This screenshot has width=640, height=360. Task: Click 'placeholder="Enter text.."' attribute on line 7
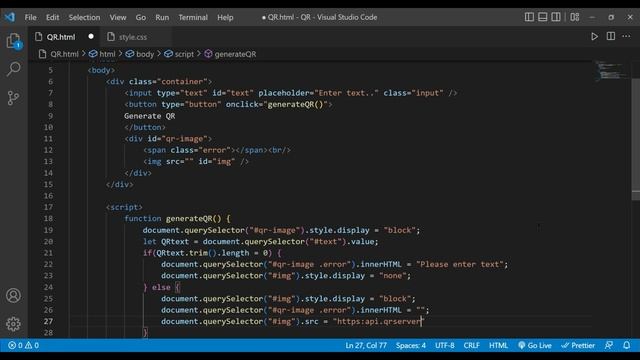[318, 93]
